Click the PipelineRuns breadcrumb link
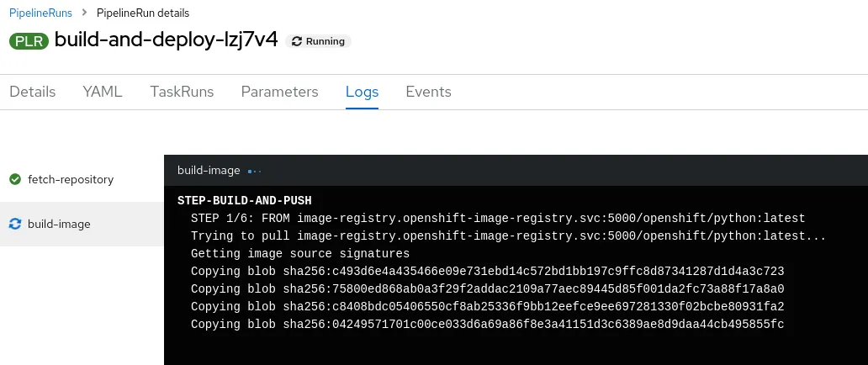868x365 pixels. click(40, 13)
